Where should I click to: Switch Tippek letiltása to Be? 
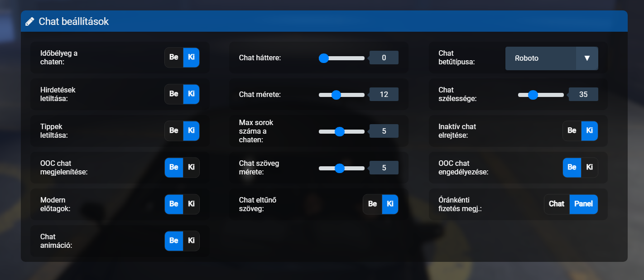pos(174,130)
